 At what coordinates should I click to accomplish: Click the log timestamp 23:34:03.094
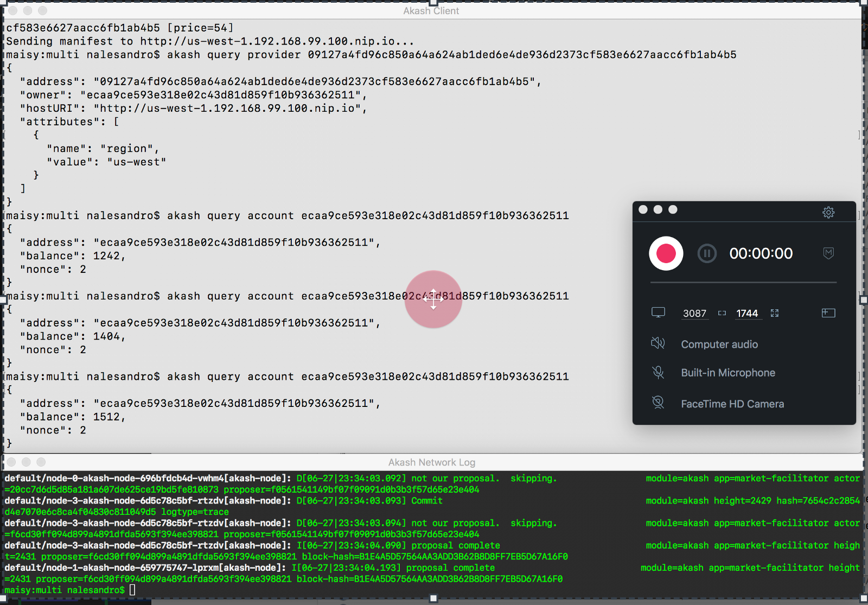[x=369, y=524]
